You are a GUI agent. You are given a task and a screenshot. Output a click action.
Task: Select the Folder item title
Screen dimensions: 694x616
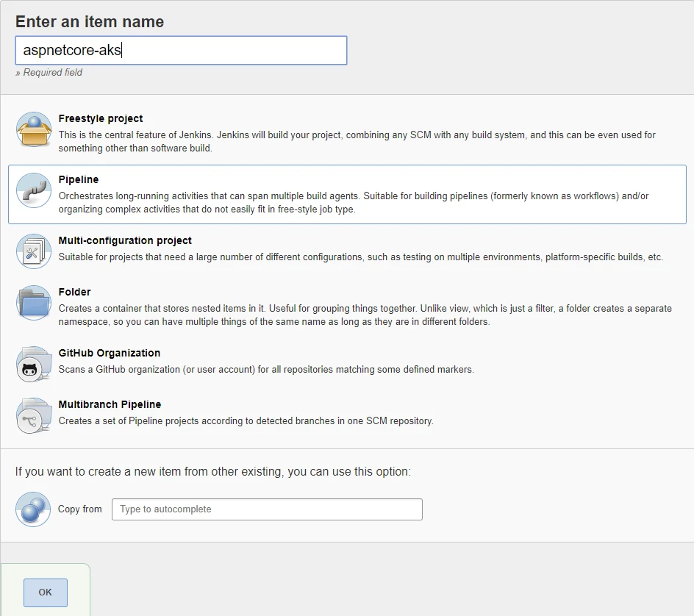point(74,292)
